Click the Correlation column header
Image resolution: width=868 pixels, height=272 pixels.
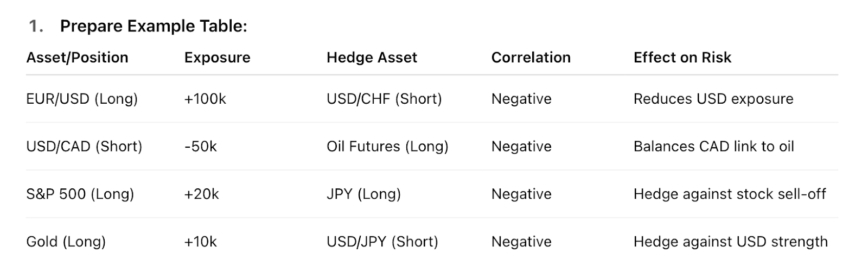531,58
